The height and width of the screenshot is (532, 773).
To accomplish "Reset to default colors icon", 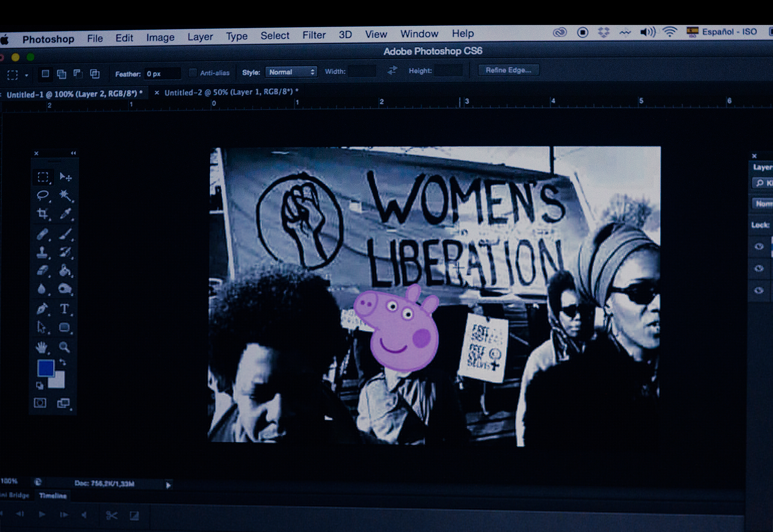I will point(40,386).
